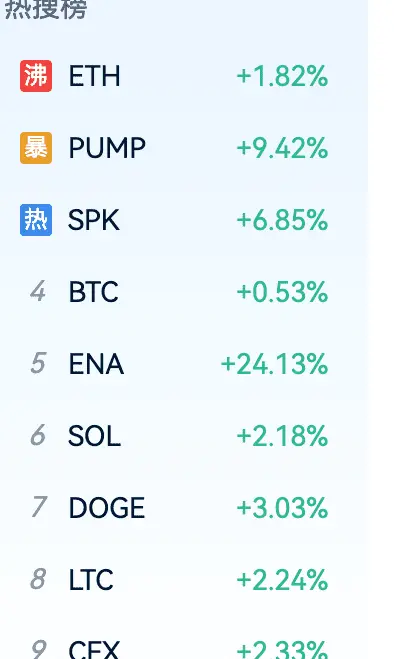Select the SPK token name
Viewport: 394px width, 659px height.
coord(94,220)
